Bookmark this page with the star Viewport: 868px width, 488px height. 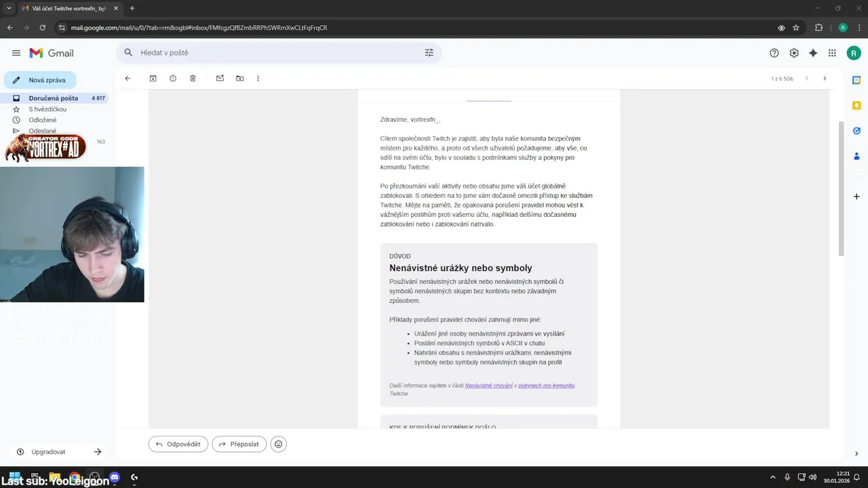[x=796, y=28]
